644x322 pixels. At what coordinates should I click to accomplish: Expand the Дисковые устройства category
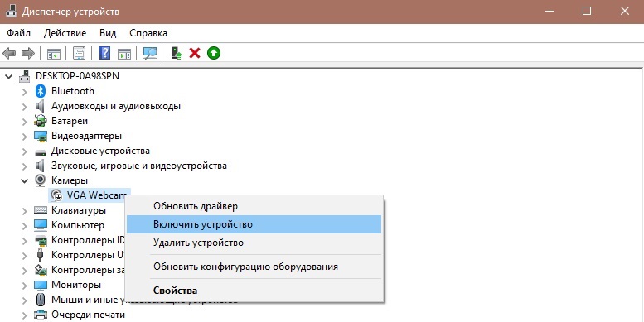pos(25,151)
